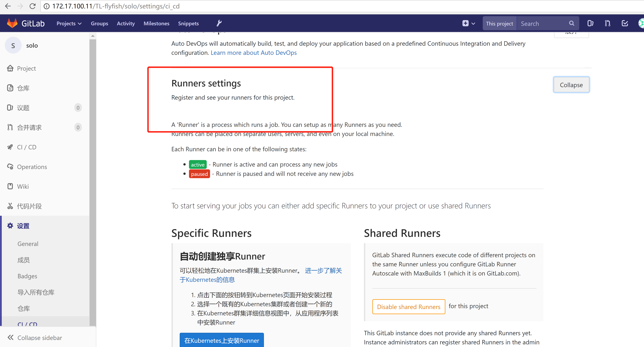
Task: Select 导入所有仓库 under settings
Action: [36, 292]
